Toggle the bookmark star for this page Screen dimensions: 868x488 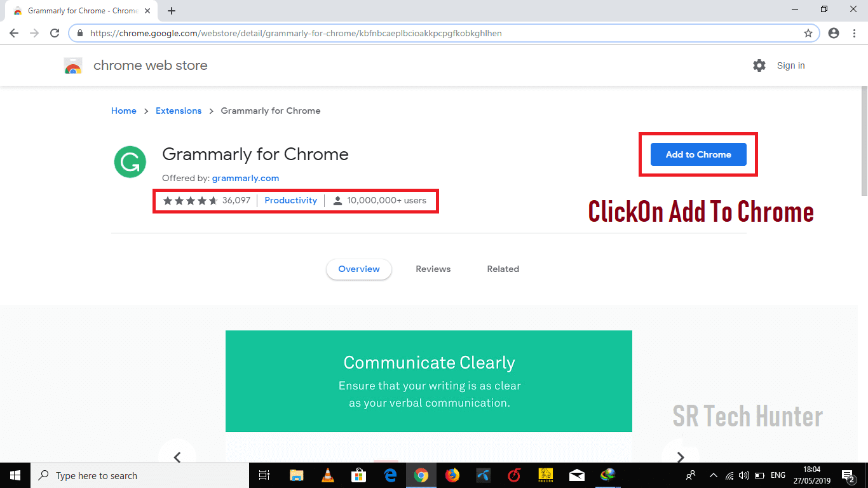click(x=808, y=32)
